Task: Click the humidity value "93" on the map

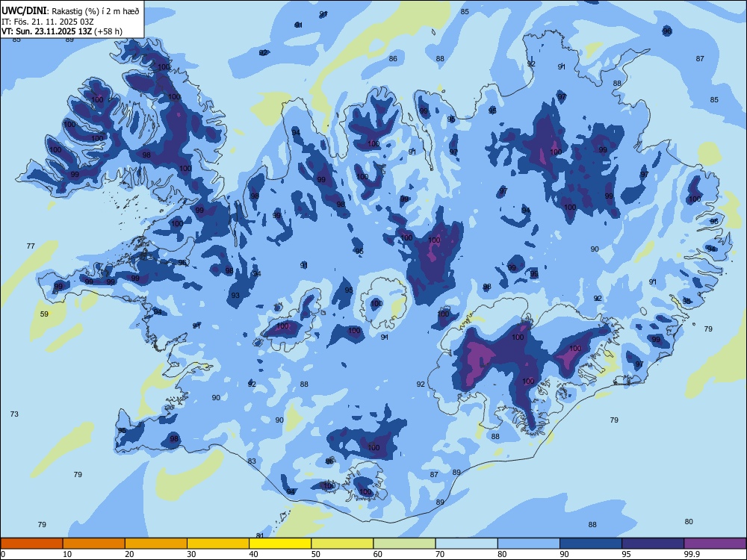Action: coord(236,296)
